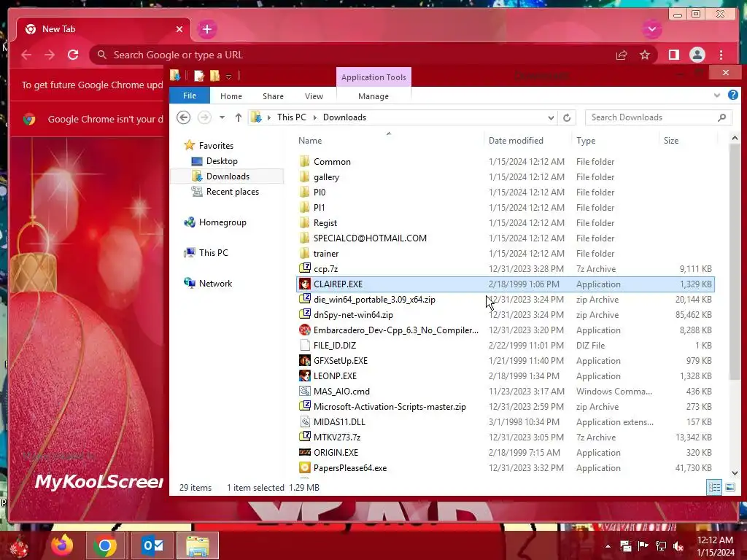Open Explorer Home ribbon tab

click(x=231, y=96)
